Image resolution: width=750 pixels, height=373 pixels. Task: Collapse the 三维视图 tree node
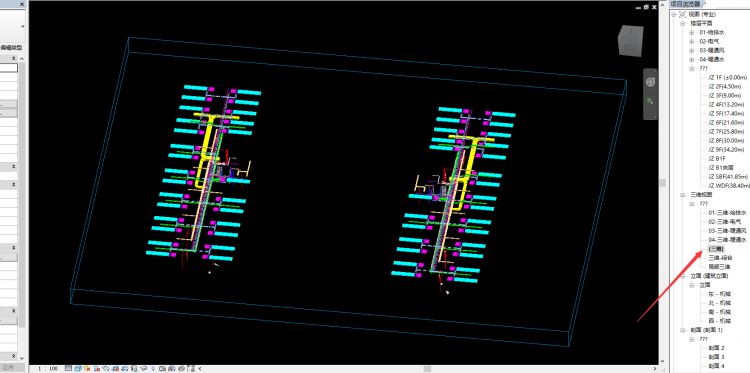(x=683, y=195)
